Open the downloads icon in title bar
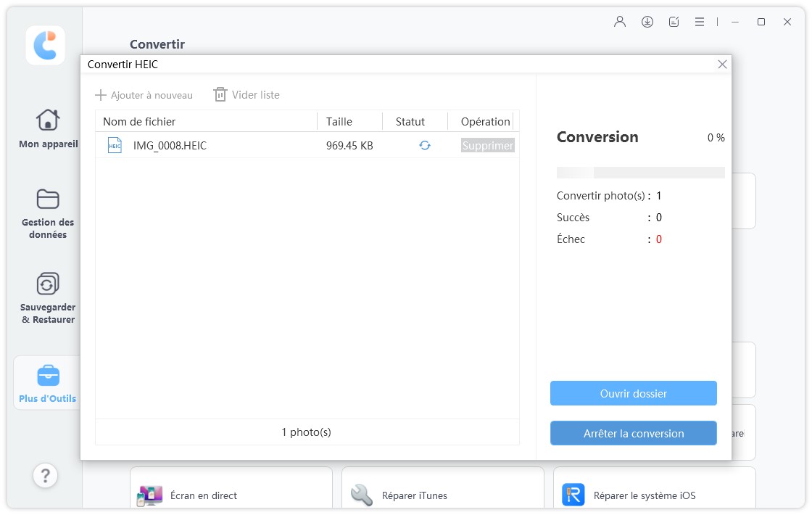The image size is (812, 515). pos(647,22)
